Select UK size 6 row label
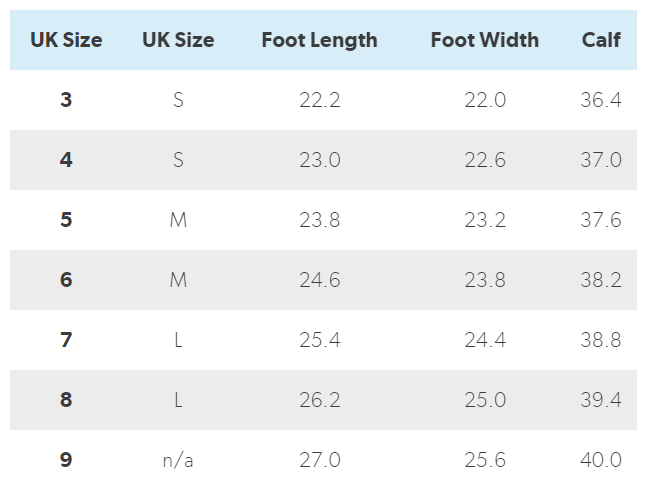This screenshot has width=649, height=493. (66, 280)
